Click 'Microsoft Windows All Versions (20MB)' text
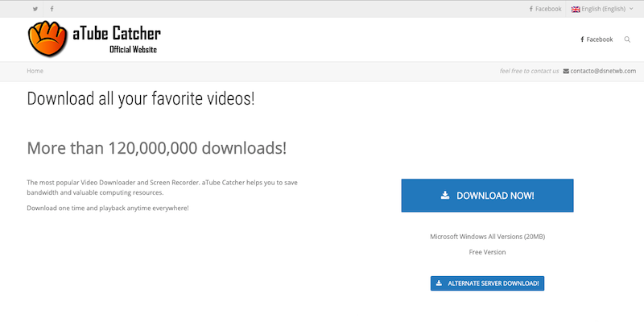644x322 pixels. coord(487,237)
